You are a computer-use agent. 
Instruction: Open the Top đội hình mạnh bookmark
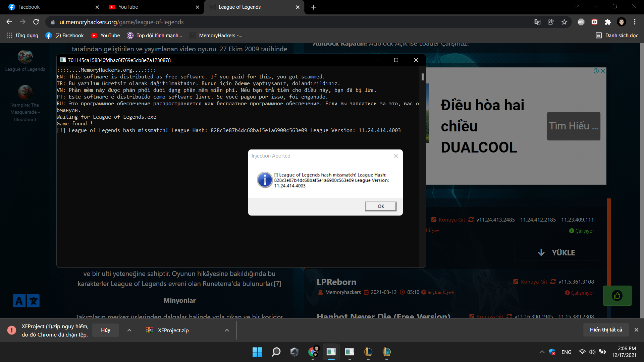pyautogui.click(x=155, y=36)
